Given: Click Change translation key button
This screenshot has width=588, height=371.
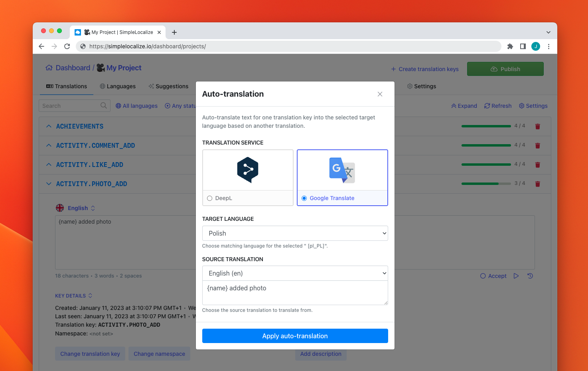Looking at the screenshot, I should coord(90,354).
